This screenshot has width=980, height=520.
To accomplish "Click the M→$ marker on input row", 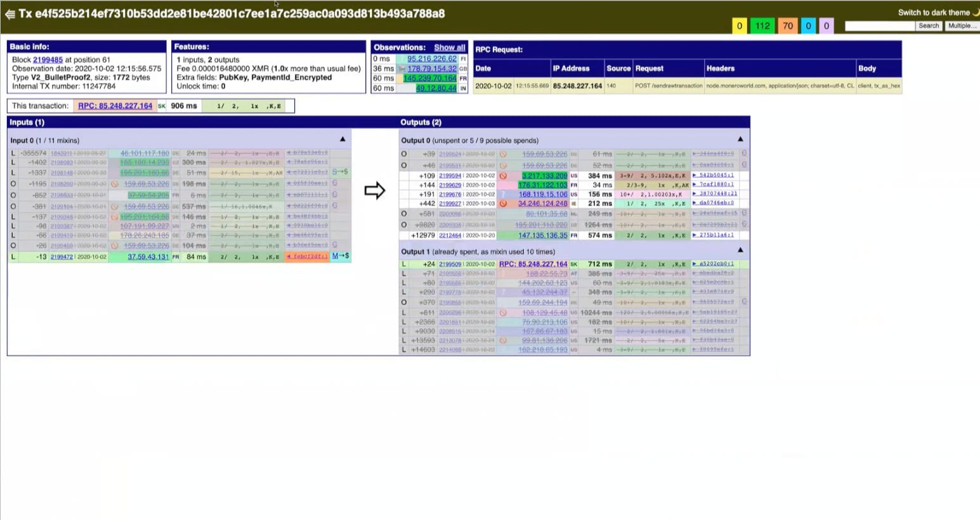I will (x=341, y=256).
